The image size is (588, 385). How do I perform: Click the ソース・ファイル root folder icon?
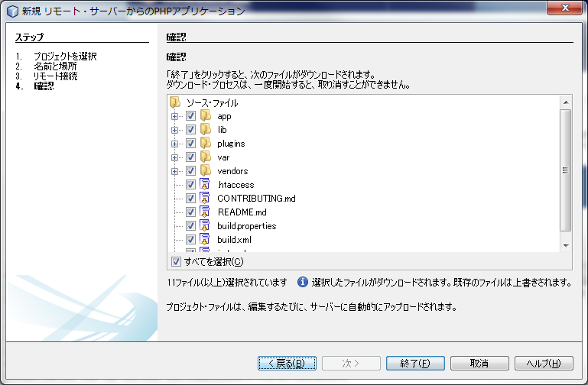[175, 102]
